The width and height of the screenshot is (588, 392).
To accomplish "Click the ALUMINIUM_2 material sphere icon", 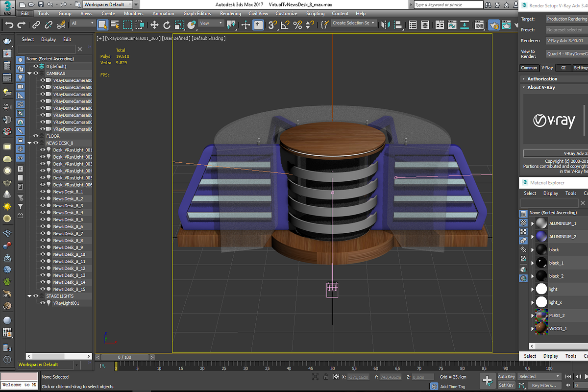I will (x=541, y=236).
